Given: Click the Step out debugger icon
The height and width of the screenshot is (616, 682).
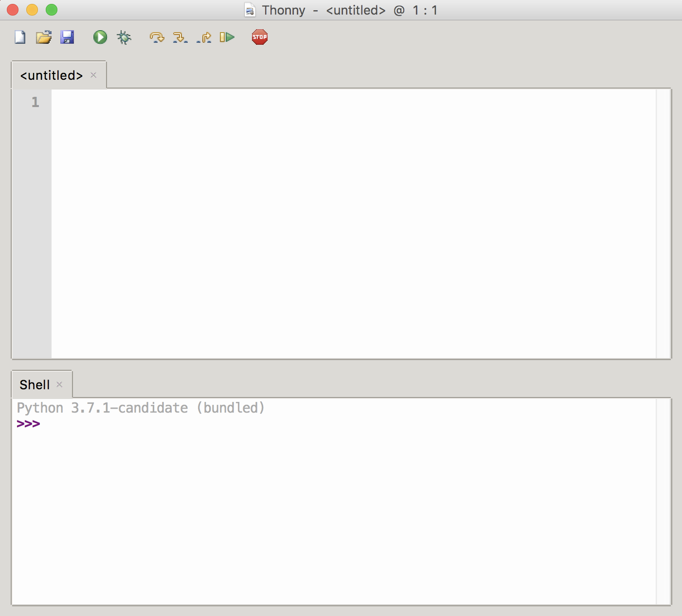Looking at the screenshot, I should (x=204, y=37).
